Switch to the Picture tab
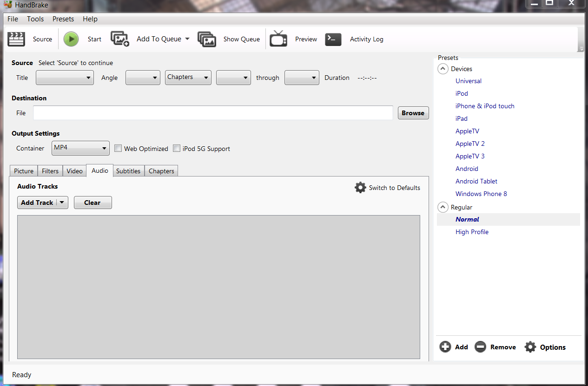Screen dimensions: 588x386 click(24, 171)
